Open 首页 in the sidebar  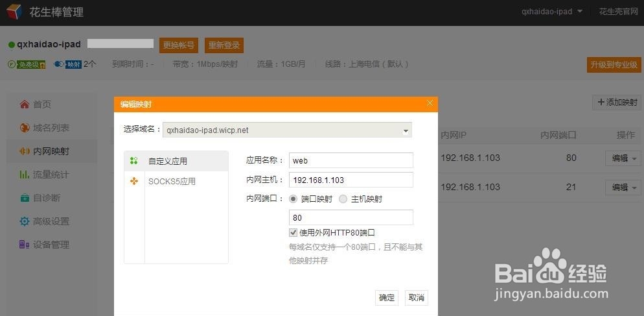coord(52,104)
